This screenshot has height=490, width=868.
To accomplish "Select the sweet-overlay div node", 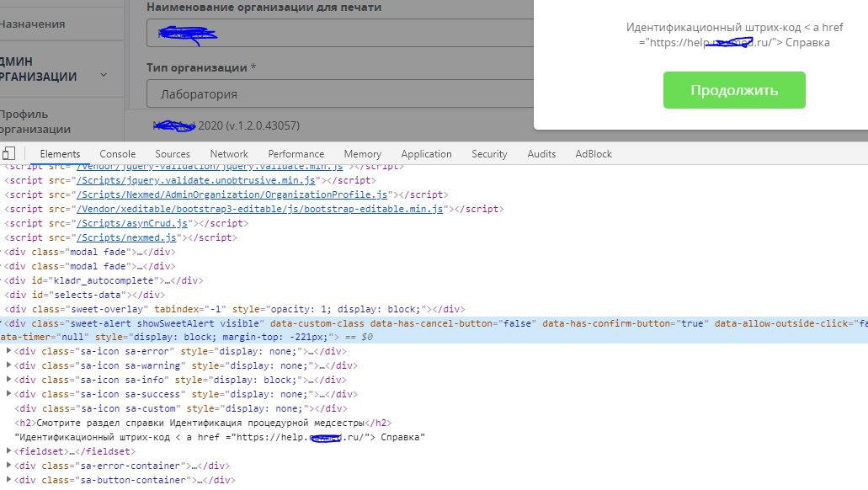I will point(235,310).
